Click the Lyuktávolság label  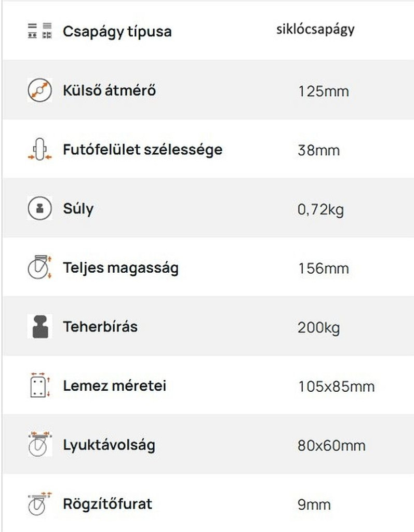pyautogui.click(x=109, y=445)
